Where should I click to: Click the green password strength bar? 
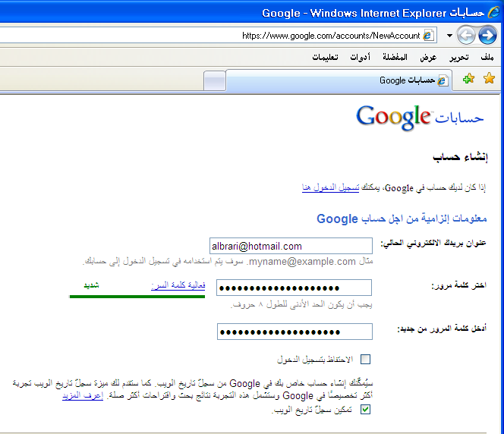tap(137, 297)
